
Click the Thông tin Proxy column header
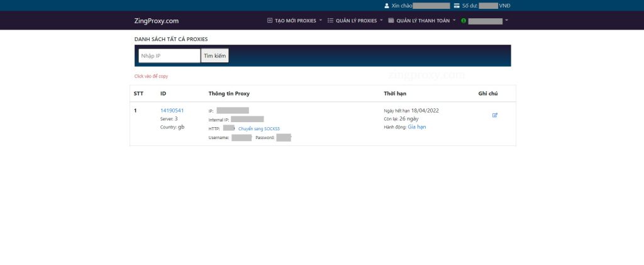coord(229,94)
